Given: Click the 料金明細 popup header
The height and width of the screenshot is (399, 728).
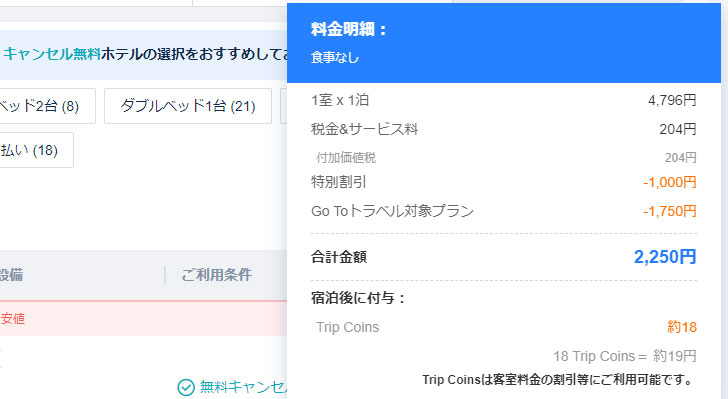Looking at the screenshot, I should pyautogui.click(x=349, y=29).
